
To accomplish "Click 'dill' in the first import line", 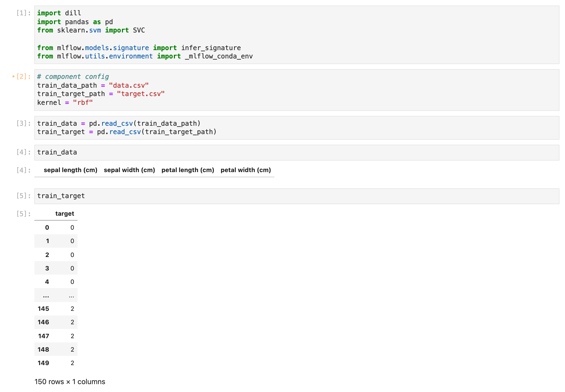I will click(x=73, y=13).
